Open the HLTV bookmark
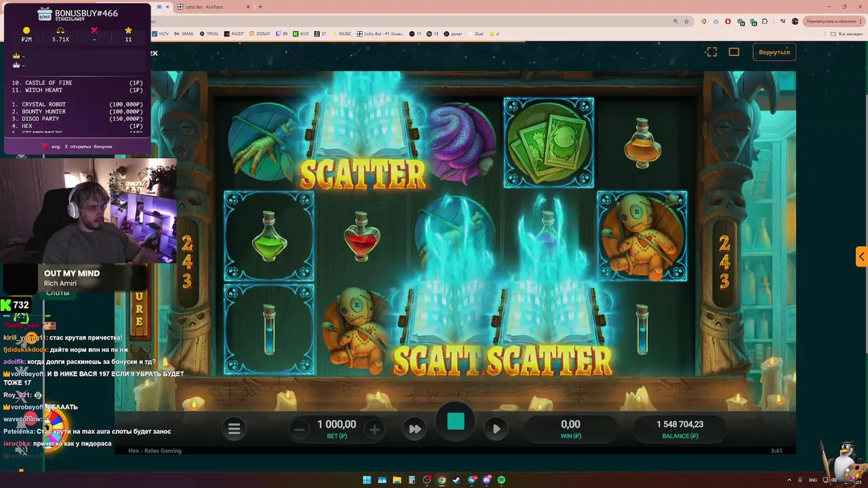This screenshot has height=488, width=868. click(161, 33)
